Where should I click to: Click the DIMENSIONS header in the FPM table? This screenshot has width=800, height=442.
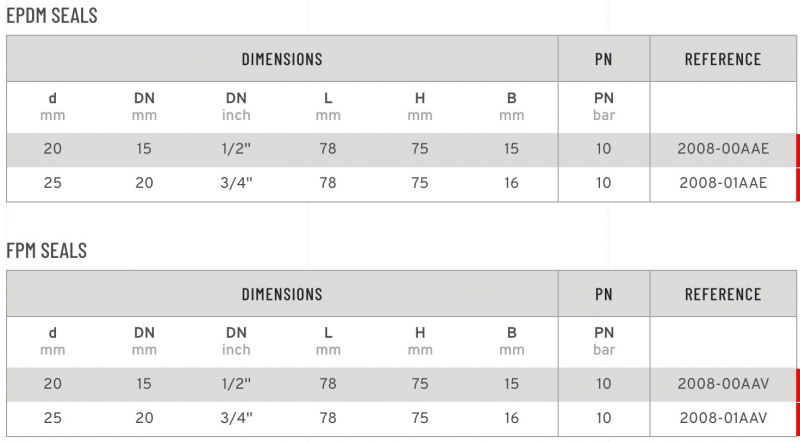coord(282,294)
